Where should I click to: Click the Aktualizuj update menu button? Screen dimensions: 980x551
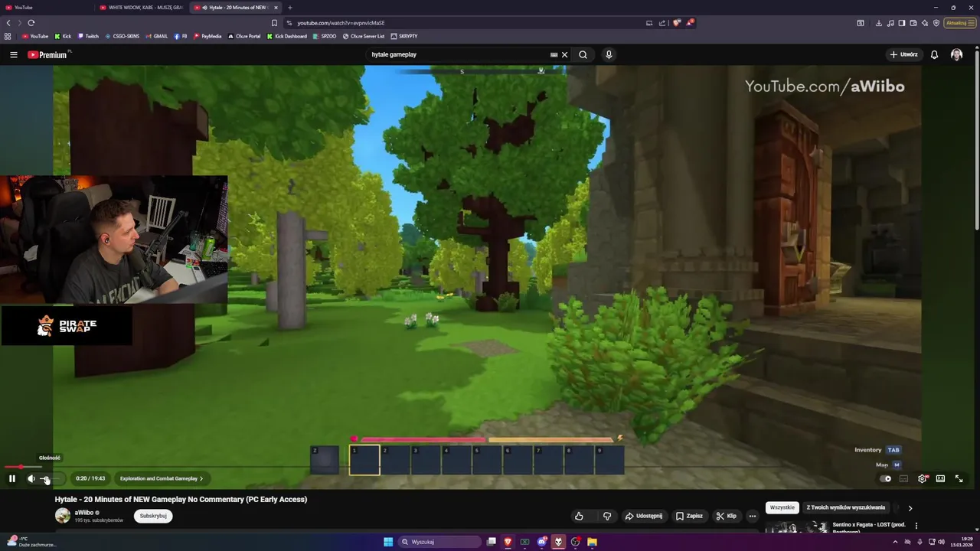coord(960,23)
